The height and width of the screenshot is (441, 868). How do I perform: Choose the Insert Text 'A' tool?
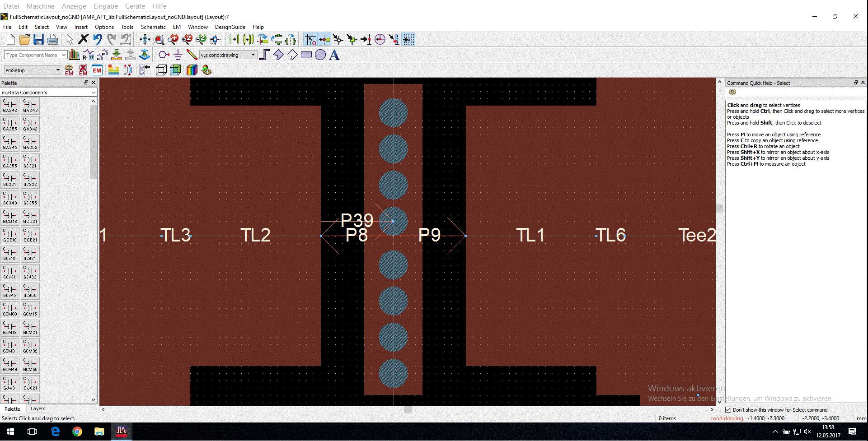coord(334,55)
